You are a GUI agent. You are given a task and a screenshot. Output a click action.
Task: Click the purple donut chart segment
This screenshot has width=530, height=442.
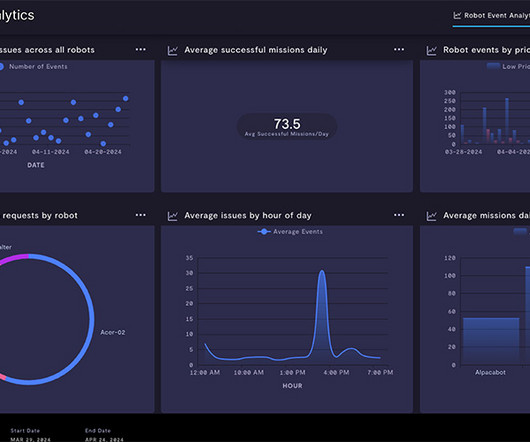click(14, 259)
